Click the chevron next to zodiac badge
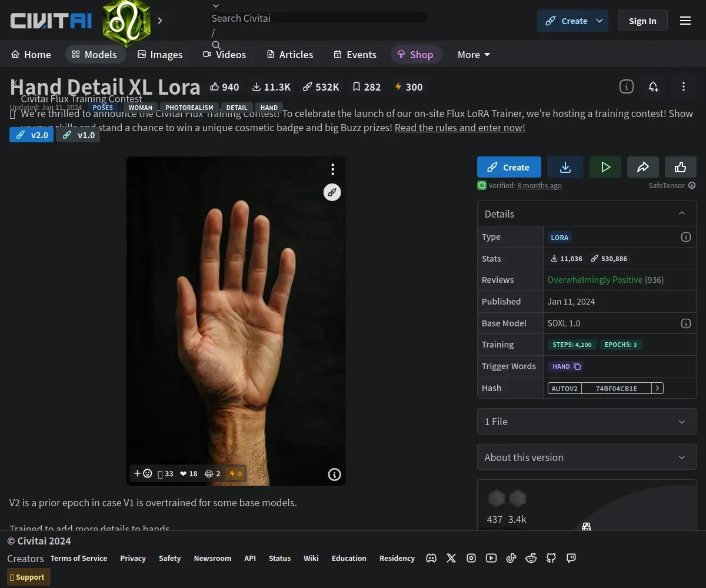 160,21
